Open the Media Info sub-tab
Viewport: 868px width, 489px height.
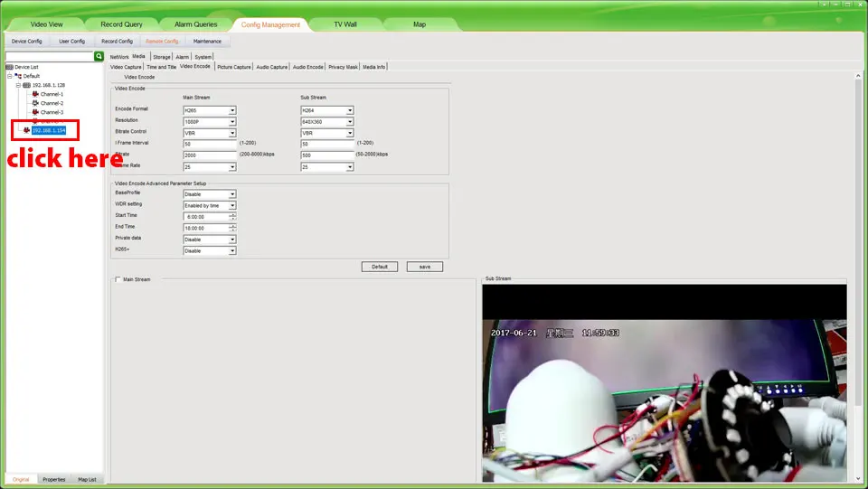point(373,67)
